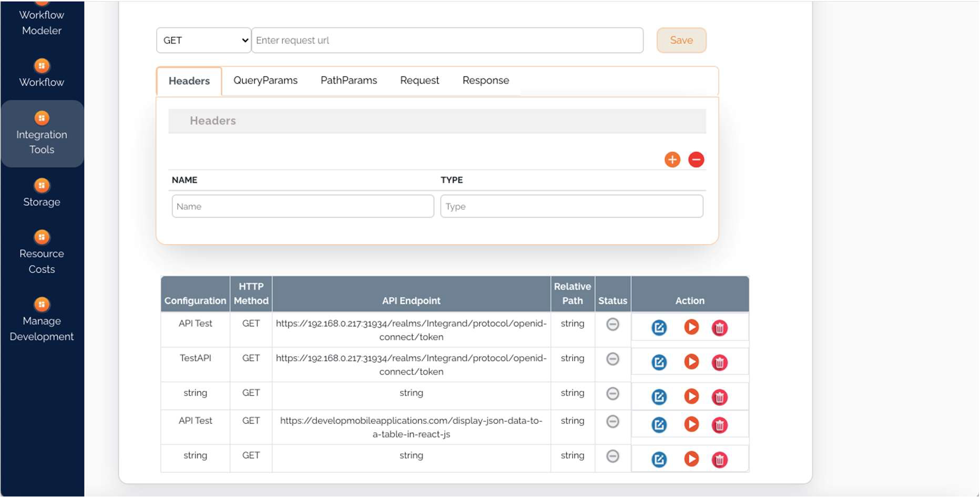Delete the last string configuration row

tap(719, 460)
